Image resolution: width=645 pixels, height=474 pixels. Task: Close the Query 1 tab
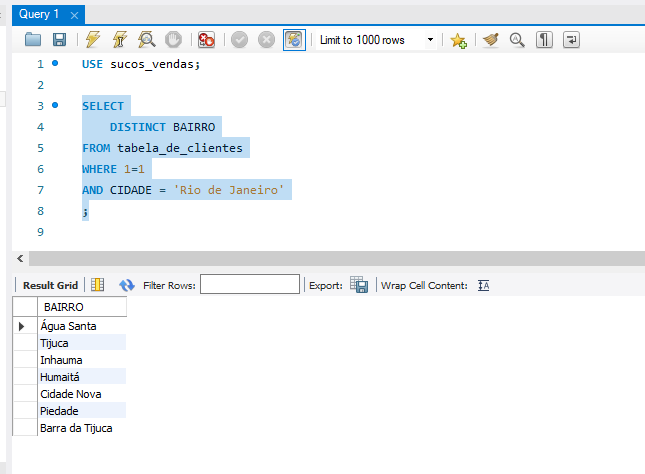click(x=73, y=14)
